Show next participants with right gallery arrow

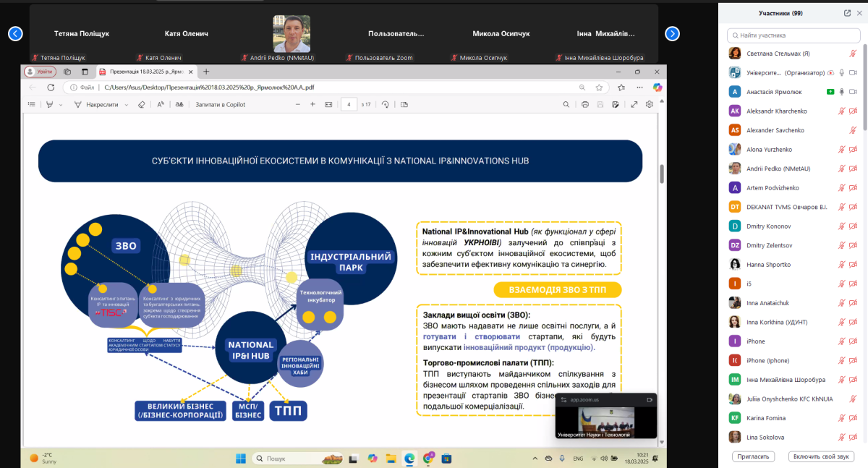tap(672, 33)
